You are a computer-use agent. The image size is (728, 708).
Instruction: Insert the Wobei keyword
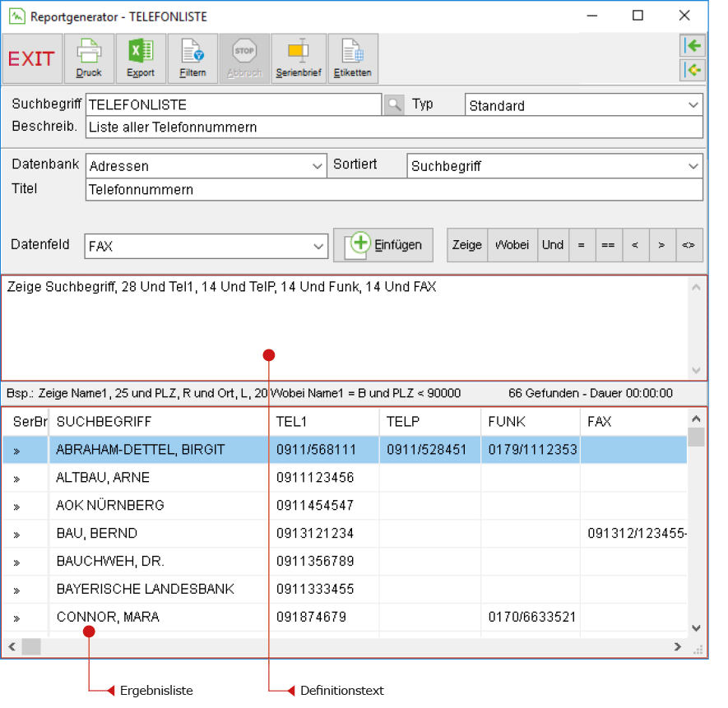tap(512, 245)
